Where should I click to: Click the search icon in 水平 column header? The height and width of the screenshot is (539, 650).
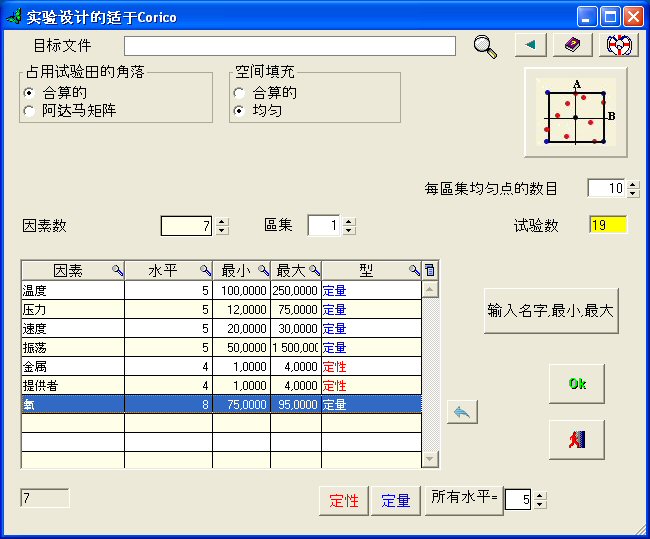click(206, 271)
